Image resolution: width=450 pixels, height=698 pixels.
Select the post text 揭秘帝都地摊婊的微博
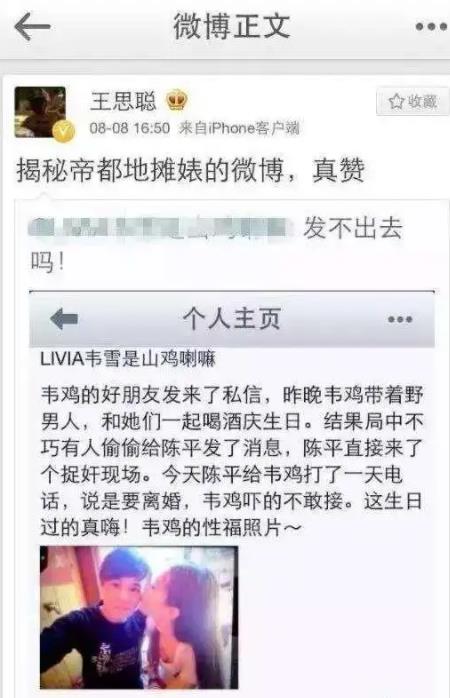tap(150, 170)
